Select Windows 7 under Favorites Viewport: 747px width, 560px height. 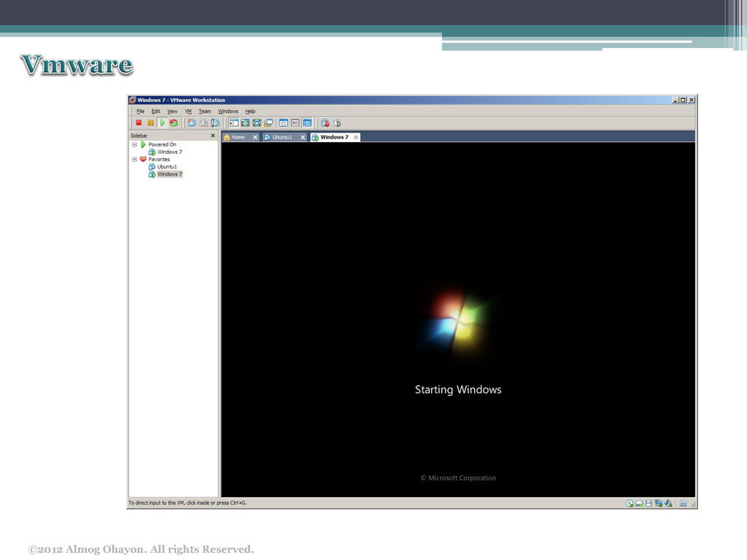(x=169, y=174)
